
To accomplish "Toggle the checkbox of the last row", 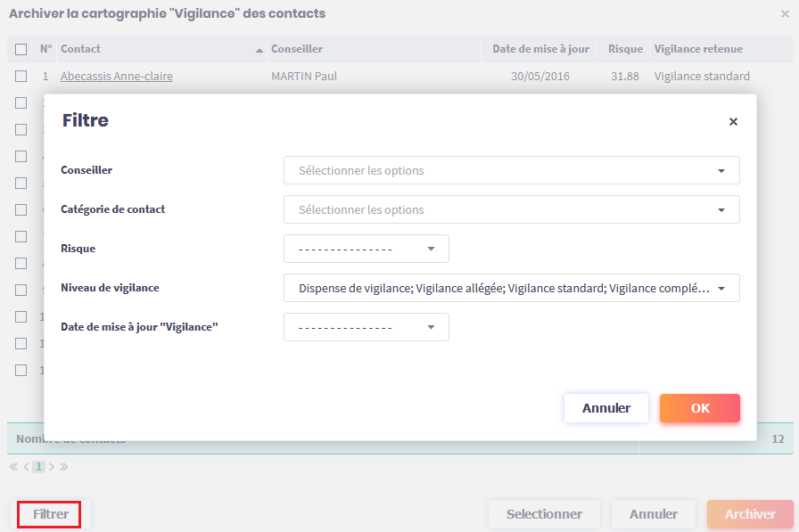I will tap(21, 370).
